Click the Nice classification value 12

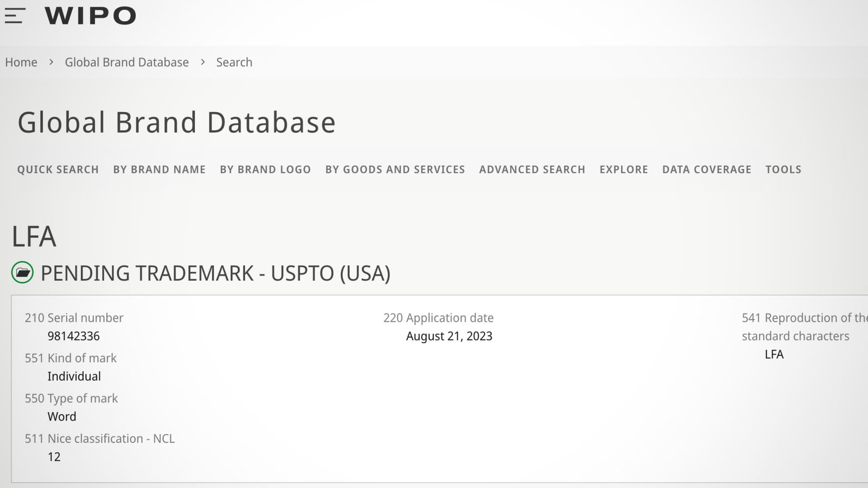(x=54, y=457)
